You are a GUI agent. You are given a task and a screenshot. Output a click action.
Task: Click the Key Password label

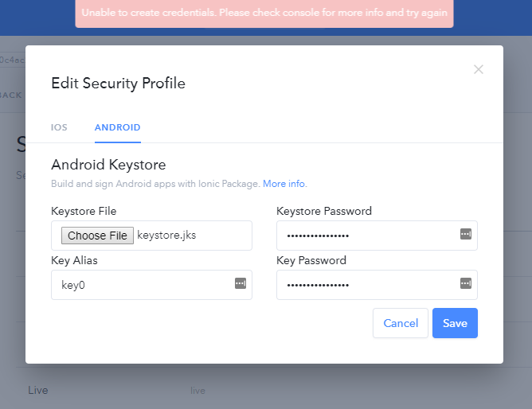tap(311, 260)
